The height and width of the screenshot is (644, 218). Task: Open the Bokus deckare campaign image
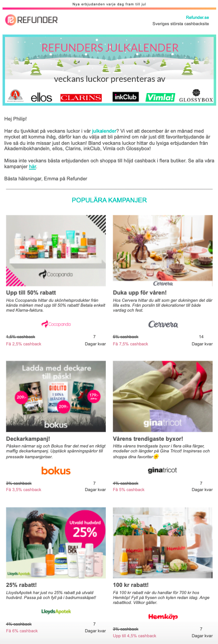(x=56, y=396)
